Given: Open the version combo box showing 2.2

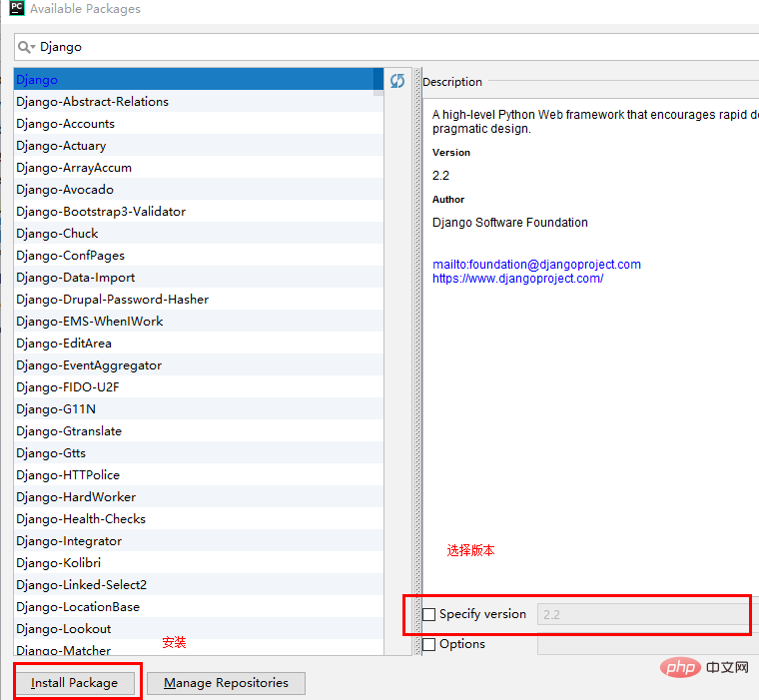Looking at the screenshot, I should pyautogui.click(x=648, y=614).
